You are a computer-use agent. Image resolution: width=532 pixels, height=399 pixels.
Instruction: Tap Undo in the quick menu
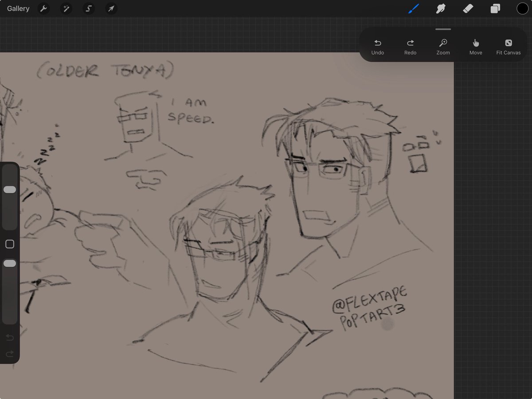pyautogui.click(x=378, y=47)
